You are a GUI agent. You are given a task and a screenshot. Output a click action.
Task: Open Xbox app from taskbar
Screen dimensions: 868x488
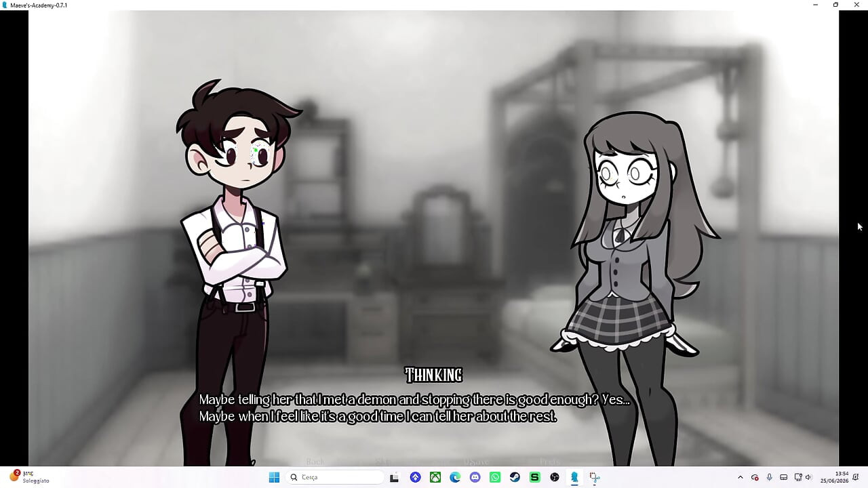click(435, 477)
